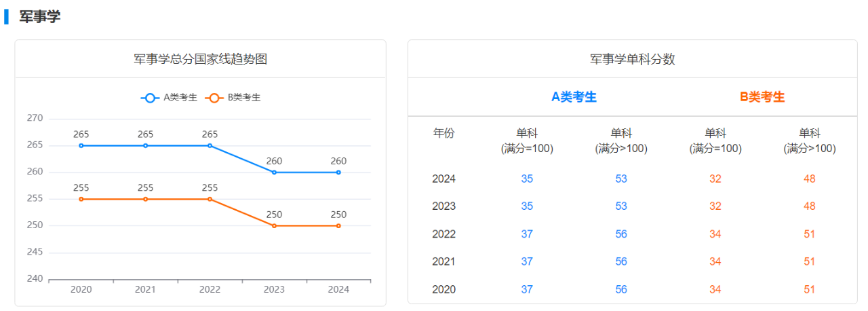The image size is (868, 311).
Task: Click year 2022 in the table
Action: [x=444, y=234]
